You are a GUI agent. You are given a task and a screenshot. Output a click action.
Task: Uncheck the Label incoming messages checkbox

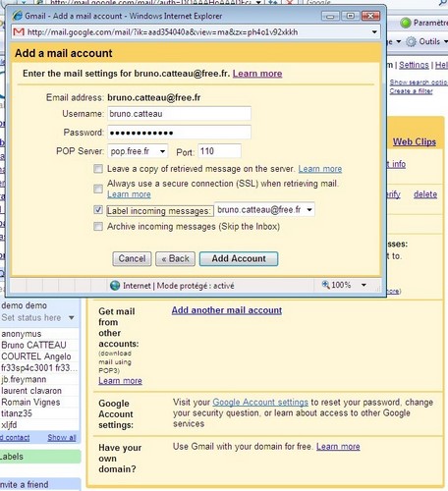(98, 210)
